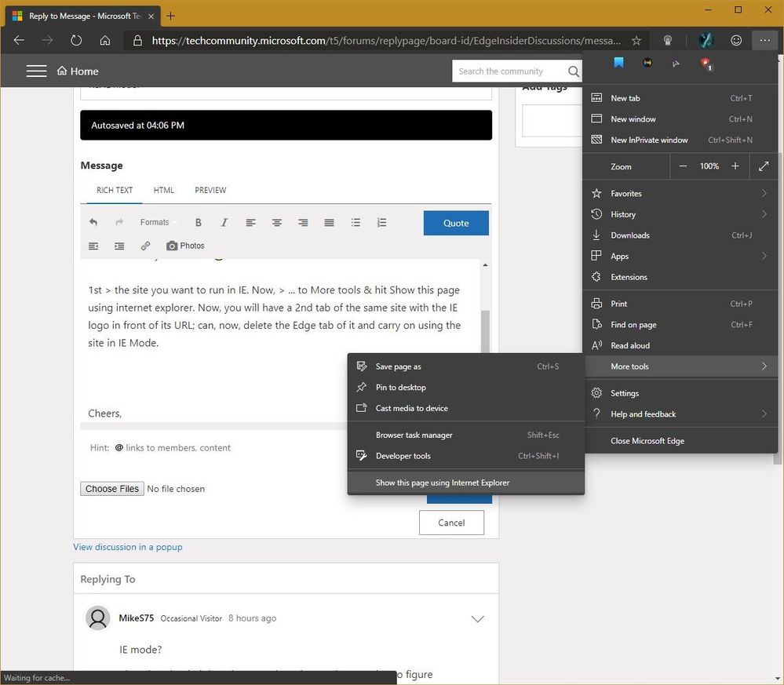
Task: Enter full screen from Zoom row
Action: [x=764, y=166]
